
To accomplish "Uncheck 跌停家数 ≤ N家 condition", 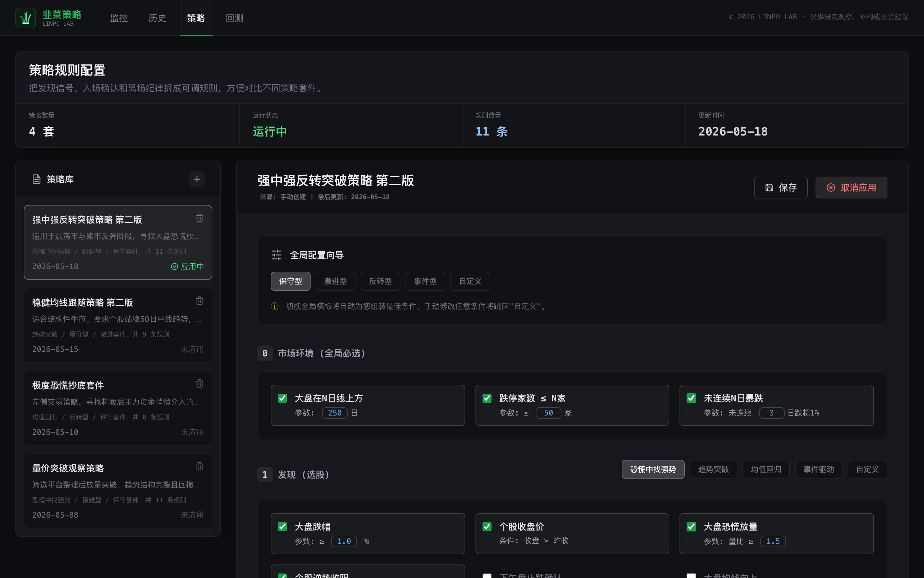I will tap(487, 398).
